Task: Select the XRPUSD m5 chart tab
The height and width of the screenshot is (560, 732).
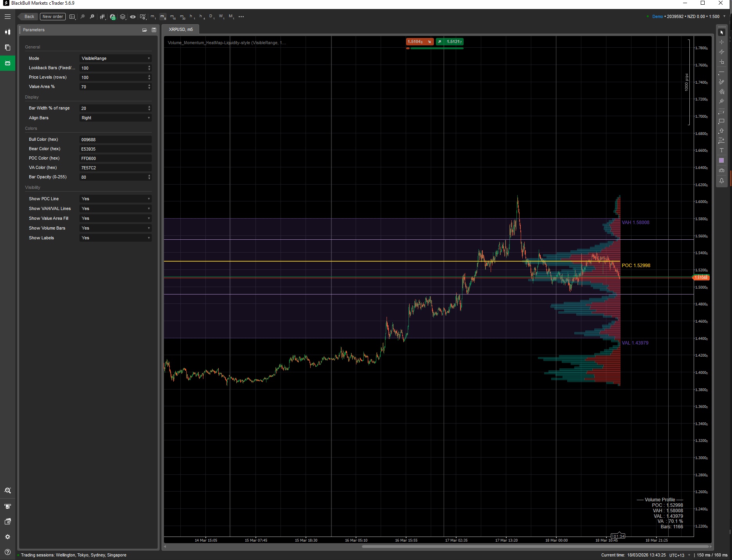Action: pos(181,29)
